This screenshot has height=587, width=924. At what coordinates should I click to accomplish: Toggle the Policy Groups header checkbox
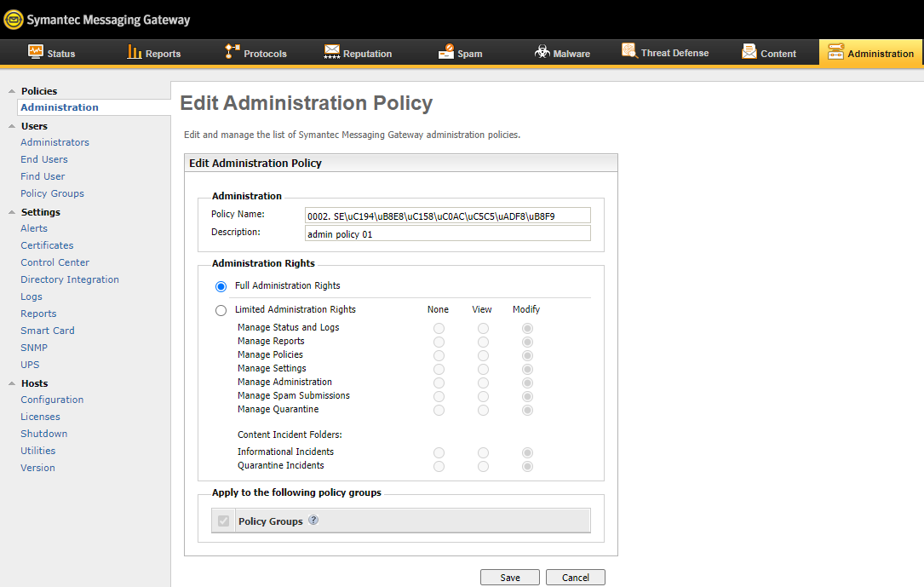pos(223,521)
